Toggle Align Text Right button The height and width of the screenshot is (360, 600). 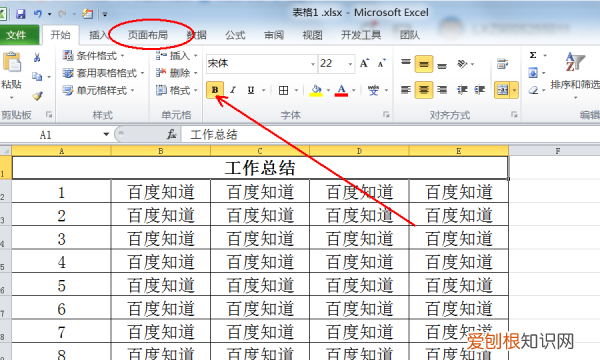click(442, 90)
